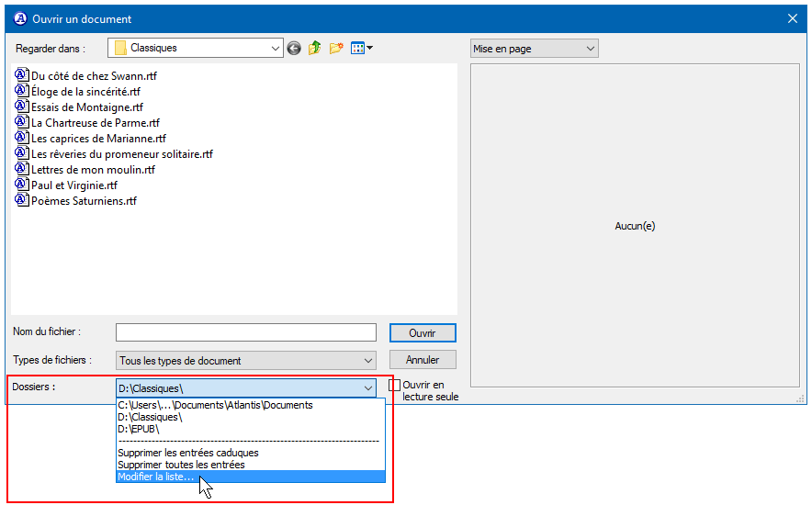Viewport: 812px width, 505px height.
Task: Select Modifier la liste...
Action: tap(251, 477)
